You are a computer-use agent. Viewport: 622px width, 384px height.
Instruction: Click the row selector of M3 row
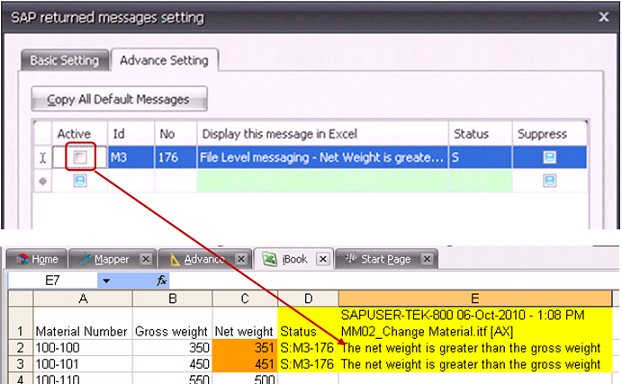pos(43,157)
